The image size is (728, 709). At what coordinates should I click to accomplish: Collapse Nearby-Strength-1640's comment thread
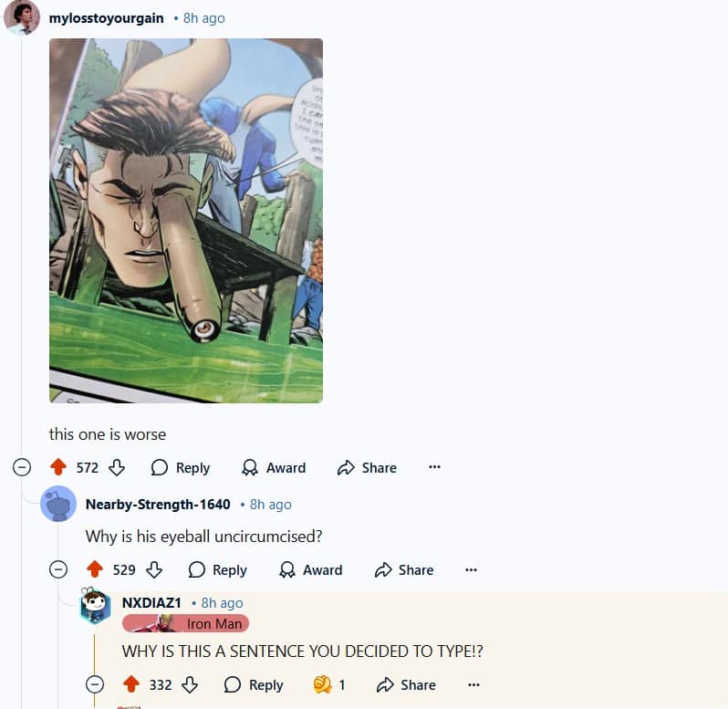pyautogui.click(x=58, y=569)
